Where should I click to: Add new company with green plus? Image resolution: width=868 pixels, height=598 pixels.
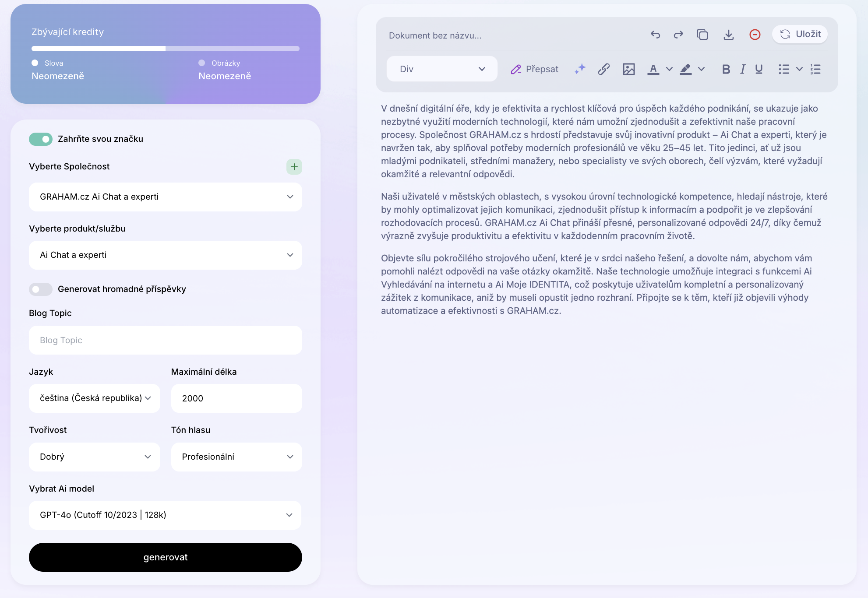[x=294, y=167]
